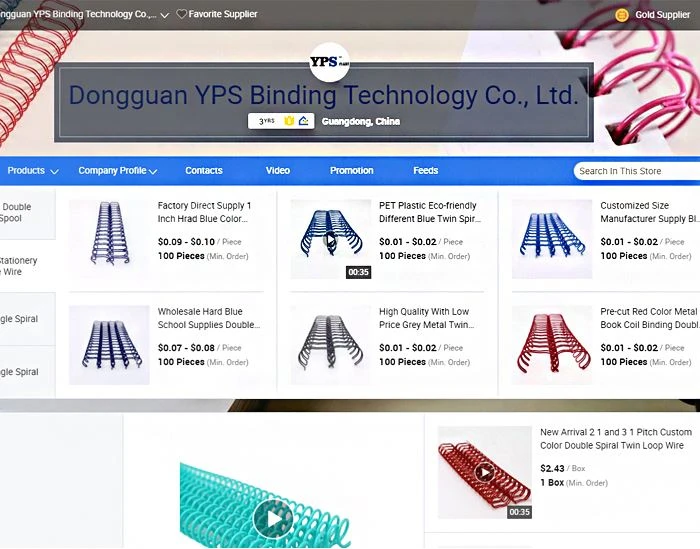Click the $0.07 - $0.08 price
Image resolution: width=700 pixels, height=549 pixels.
point(186,348)
